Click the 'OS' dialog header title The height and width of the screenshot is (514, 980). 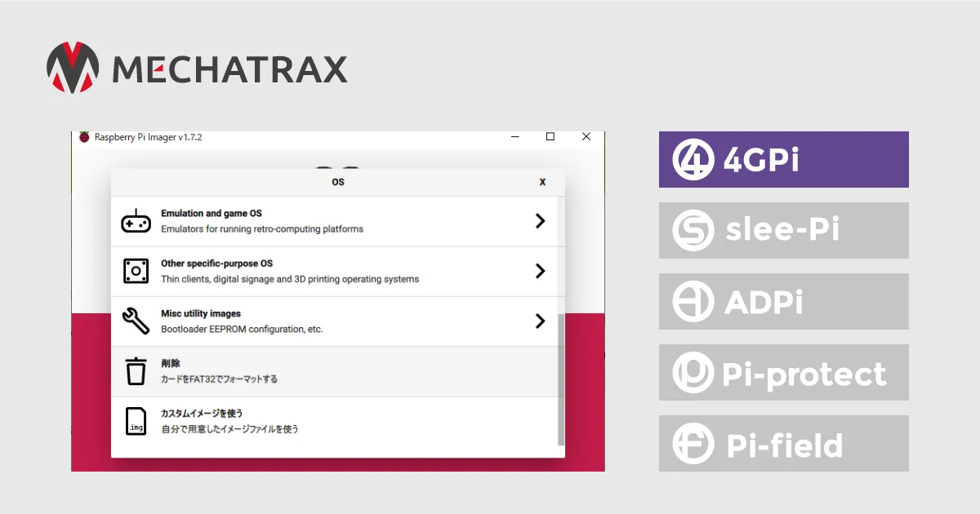[x=338, y=182]
